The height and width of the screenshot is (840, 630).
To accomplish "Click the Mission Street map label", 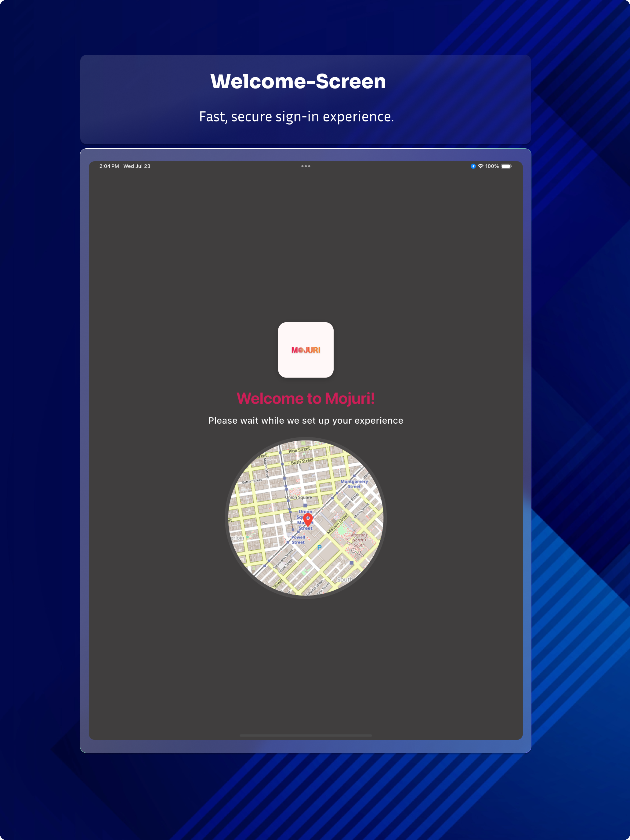I will [x=338, y=524].
